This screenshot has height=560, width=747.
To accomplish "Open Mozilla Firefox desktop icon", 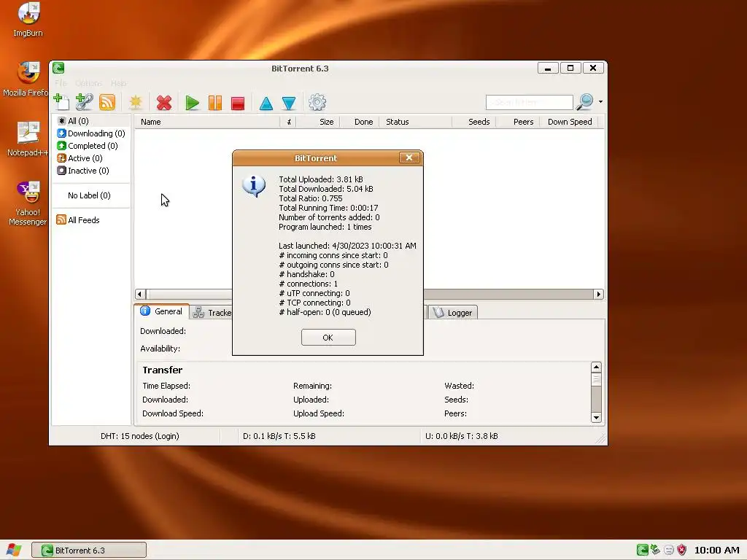I will point(27,79).
